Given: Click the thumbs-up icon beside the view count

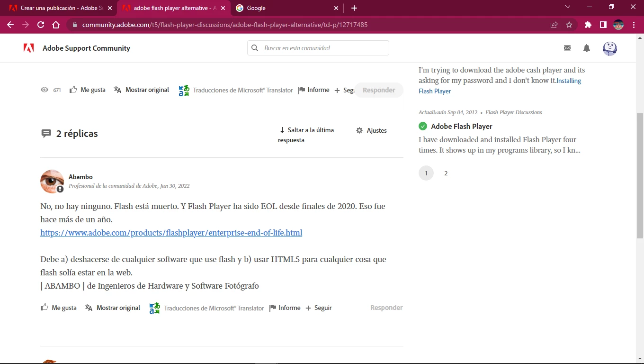Looking at the screenshot, I should 73,89.
